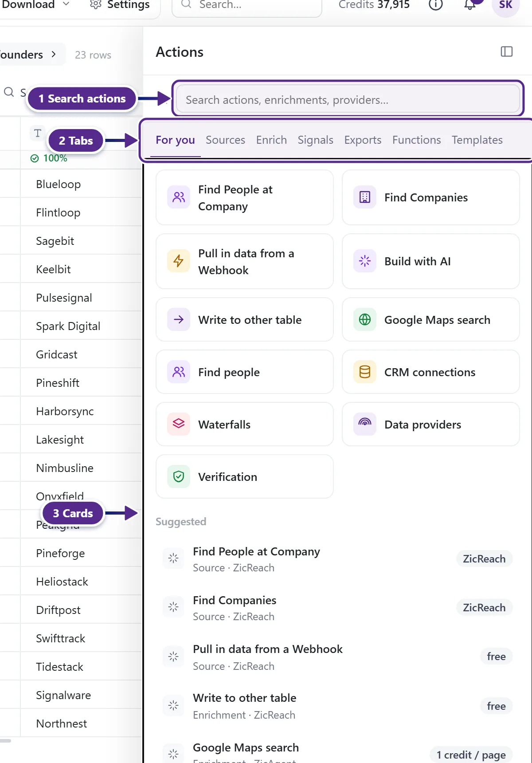532x763 pixels.
Task: Click the Waterfalls layers icon
Action: coord(179,424)
